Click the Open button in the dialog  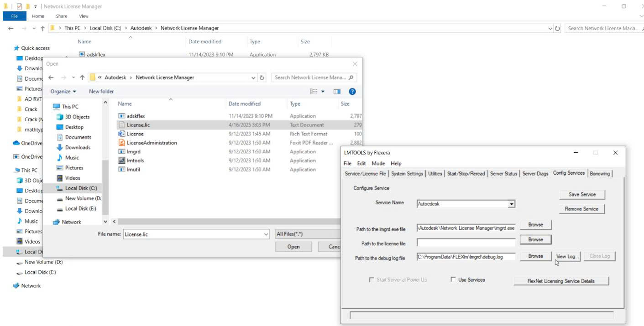tap(293, 247)
